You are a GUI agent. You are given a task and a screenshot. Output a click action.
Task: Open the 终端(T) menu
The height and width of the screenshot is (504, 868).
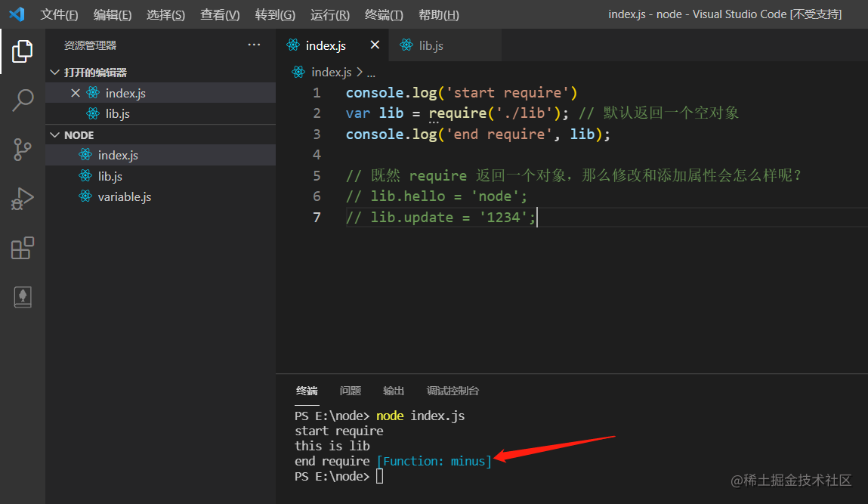tap(384, 15)
